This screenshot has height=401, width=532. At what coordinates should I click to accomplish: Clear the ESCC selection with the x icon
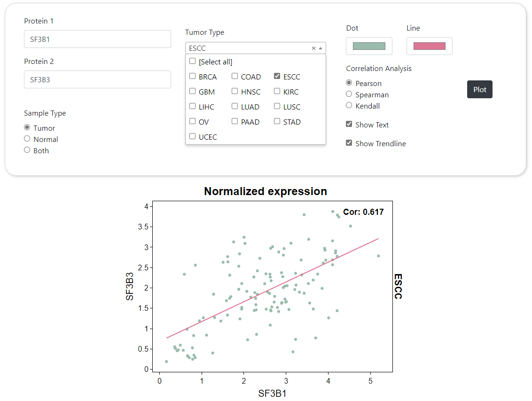pyautogui.click(x=313, y=48)
